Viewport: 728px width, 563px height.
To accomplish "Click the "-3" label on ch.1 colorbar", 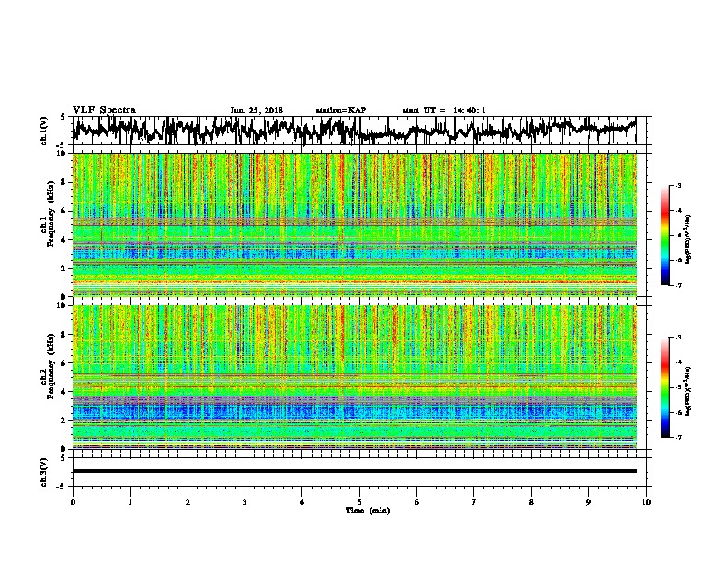I will 678,185.
